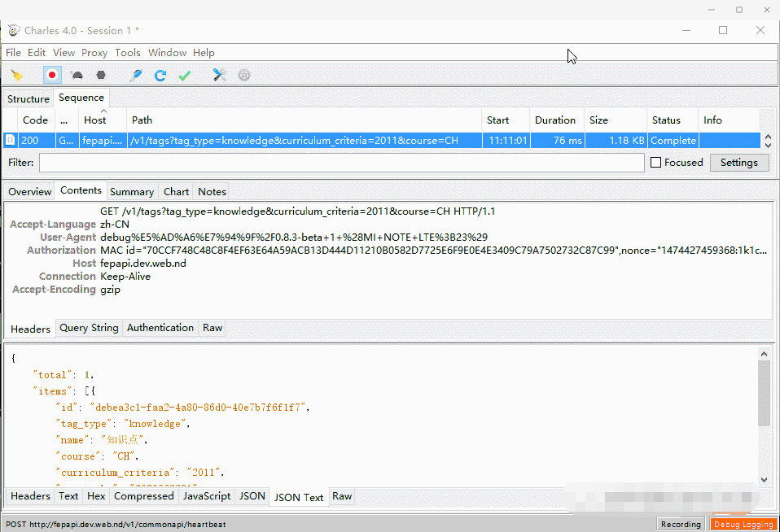
Task: Select the blue pen Compose tool
Action: click(135, 75)
